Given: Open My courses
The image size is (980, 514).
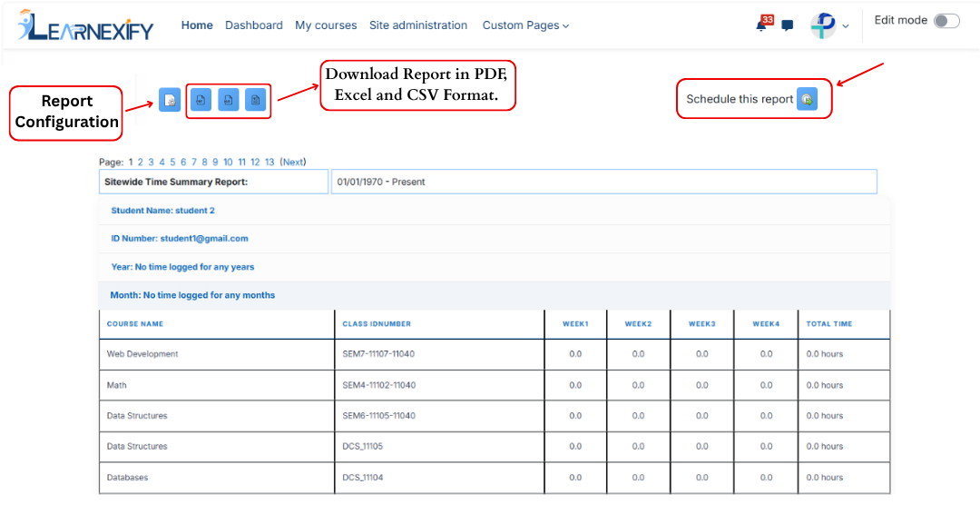Looking at the screenshot, I should [x=326, y=25].
